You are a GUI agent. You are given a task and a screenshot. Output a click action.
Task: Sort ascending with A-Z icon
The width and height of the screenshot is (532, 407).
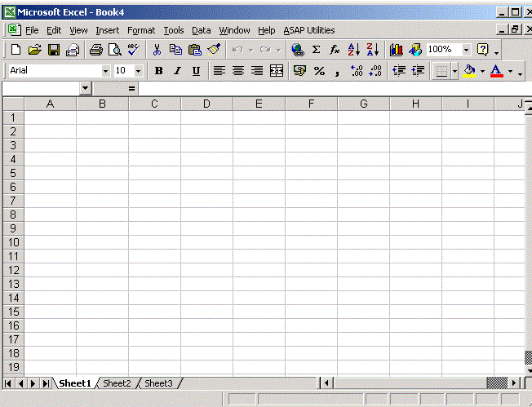coord(353,50)
